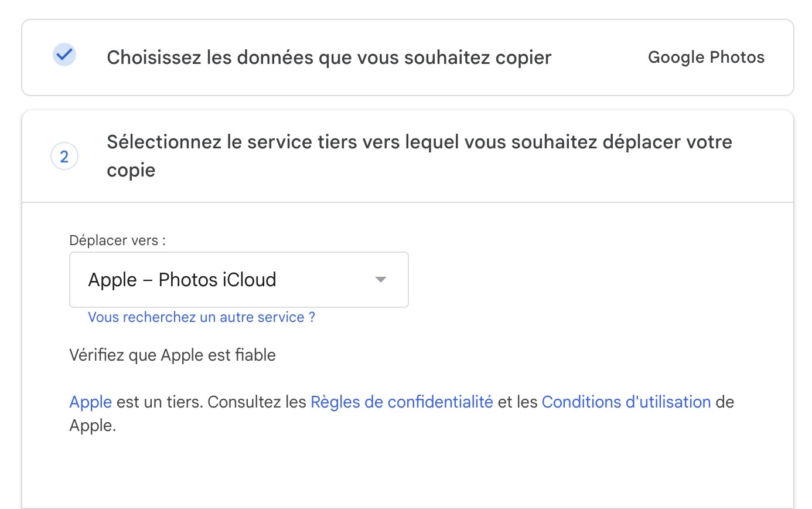The image size is (812, 509).
Task: Open "Vous recherchez un autre service ?" link
Action: [x=202, y=317]
